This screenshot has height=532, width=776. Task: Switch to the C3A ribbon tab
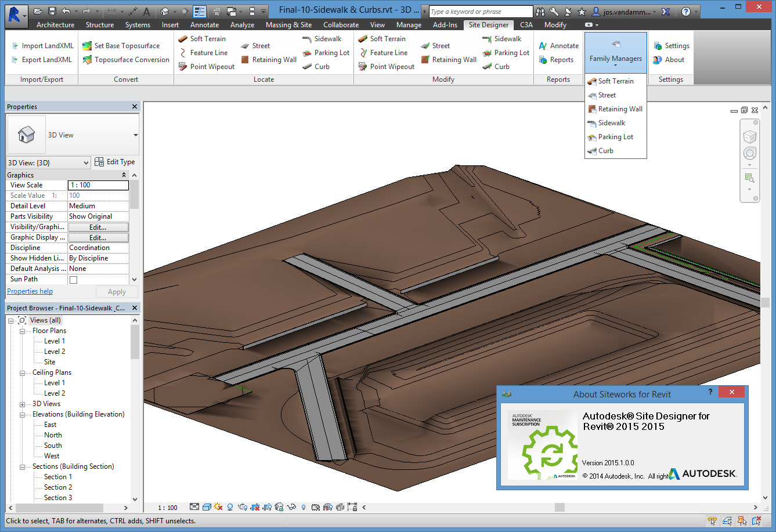pyautogui.click(x=526, y=25)
